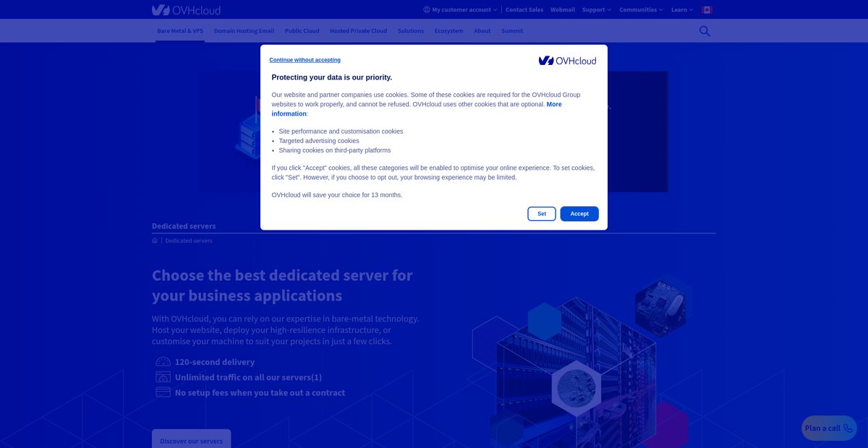Click the Dedicated servers breadcrumb link
Viewport: 868px width, 448px height.
coord(189,241)
